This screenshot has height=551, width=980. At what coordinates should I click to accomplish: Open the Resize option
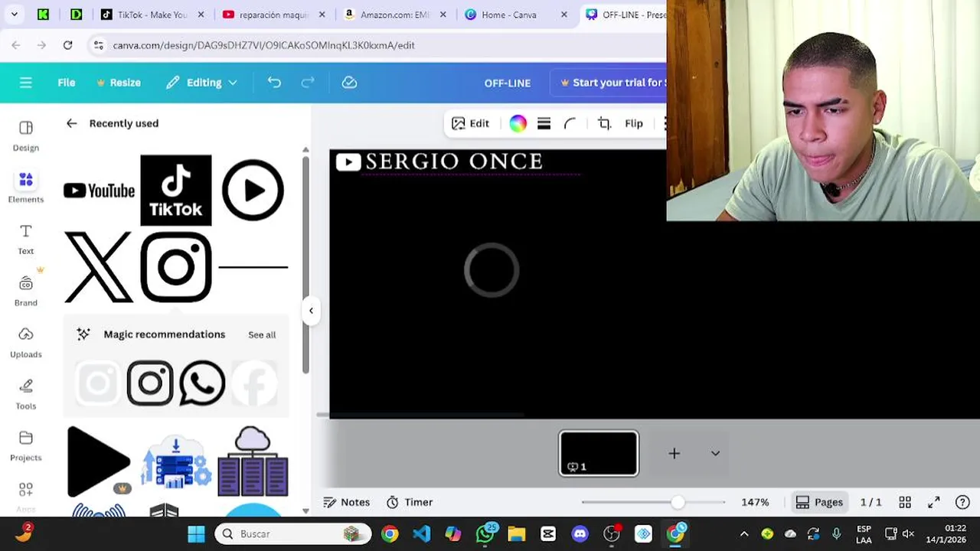(x=119, y=83)
